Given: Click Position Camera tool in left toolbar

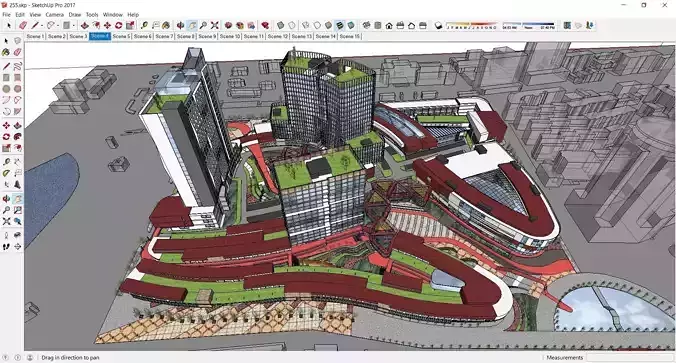Looking at the screenshot, I should pyautogui.click(x=6, y=235).
